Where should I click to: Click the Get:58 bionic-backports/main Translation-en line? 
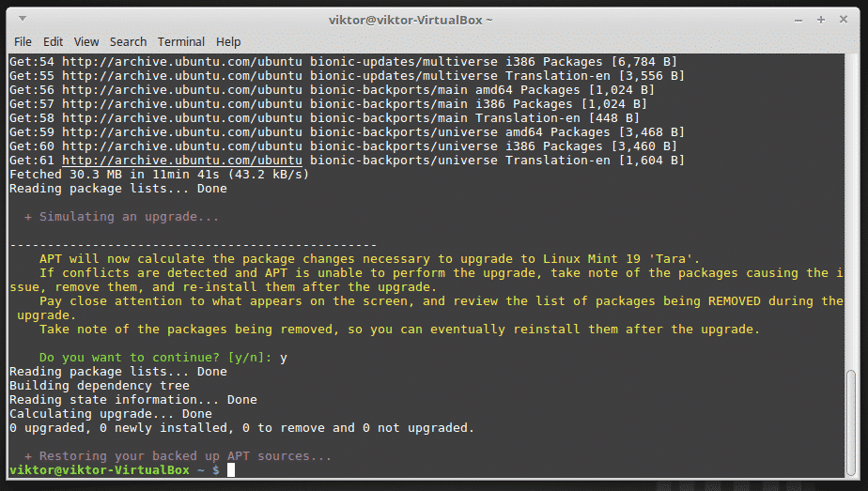coord(324,118)
